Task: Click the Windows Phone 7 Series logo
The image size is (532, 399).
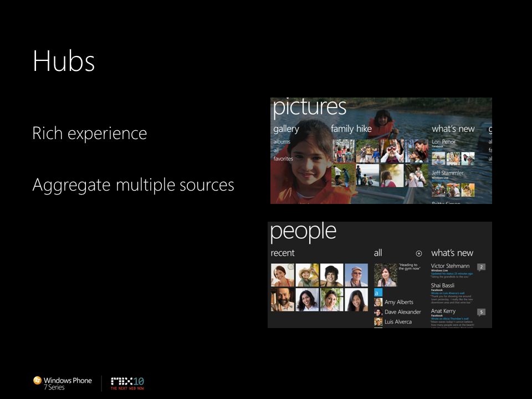Action: [63, 383]
